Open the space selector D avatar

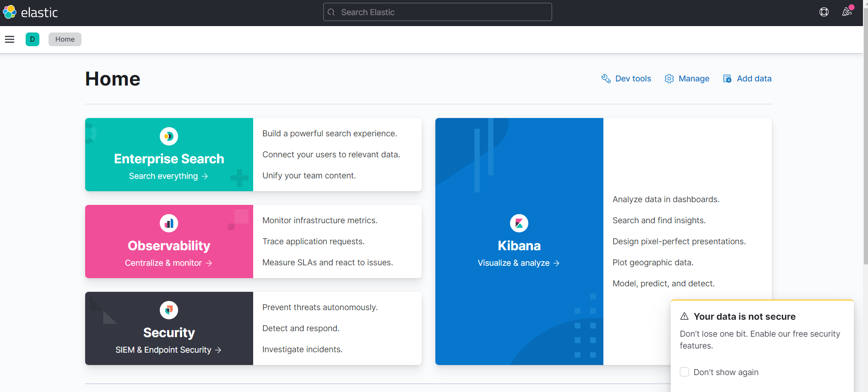(33, 39)
